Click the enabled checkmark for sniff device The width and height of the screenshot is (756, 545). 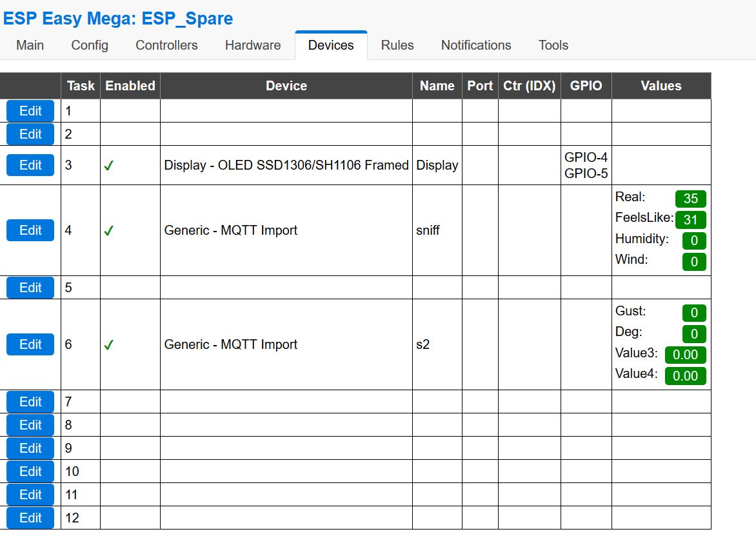[108, 230]
